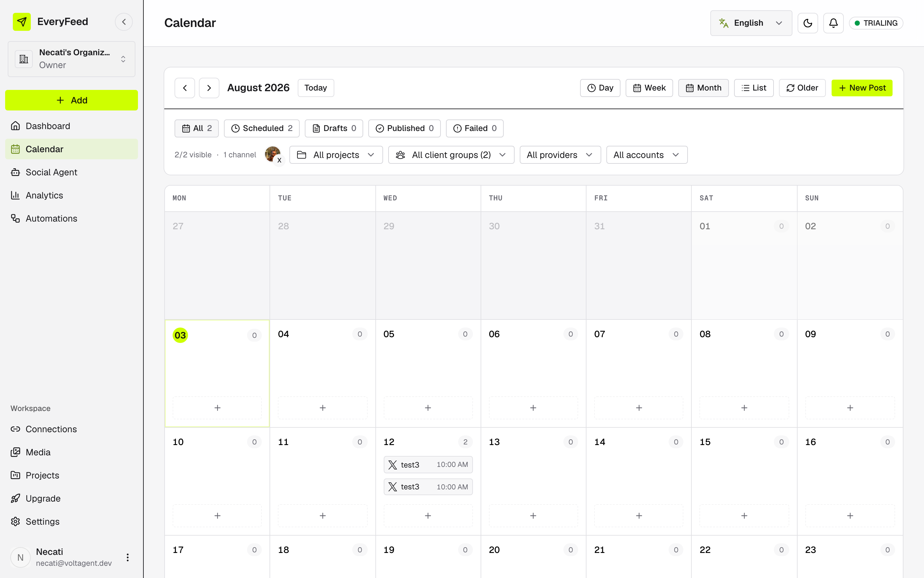Viewport: 924px width, 578px height.
Task: Go to next month arrow
Action: [209, 88]
